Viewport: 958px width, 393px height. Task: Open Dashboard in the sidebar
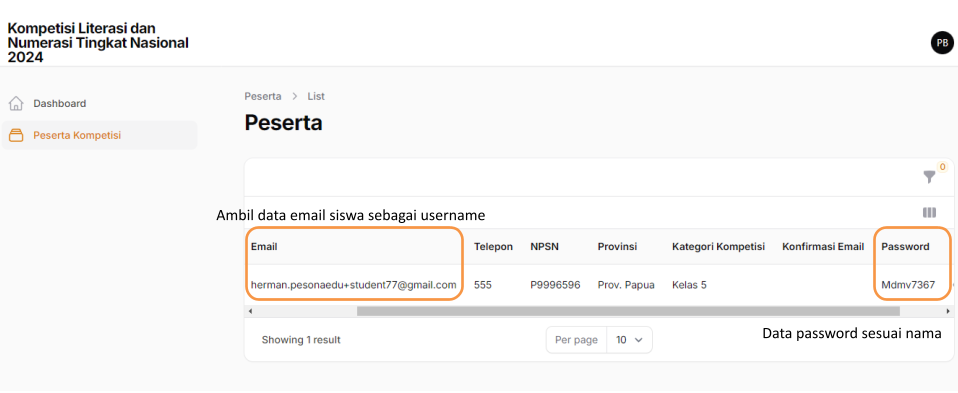click(x=60, y=103)
